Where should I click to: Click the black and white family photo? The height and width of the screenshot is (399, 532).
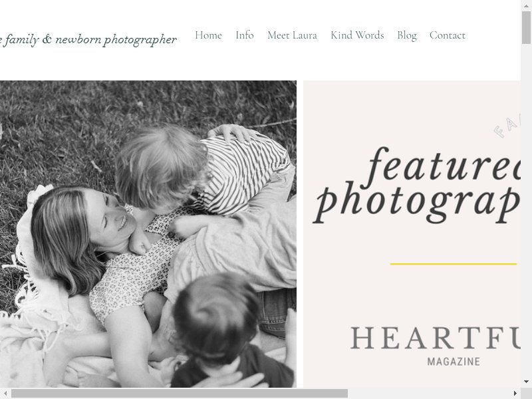pos(148,234)
